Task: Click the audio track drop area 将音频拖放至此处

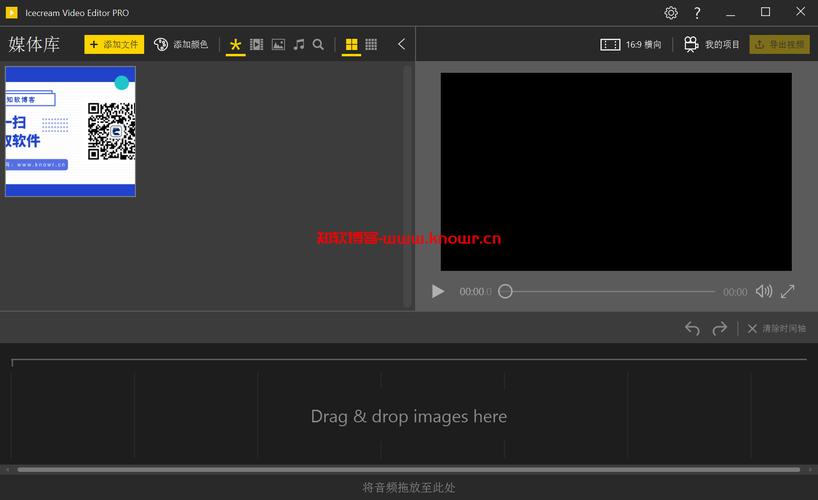Action: point(409,487)
